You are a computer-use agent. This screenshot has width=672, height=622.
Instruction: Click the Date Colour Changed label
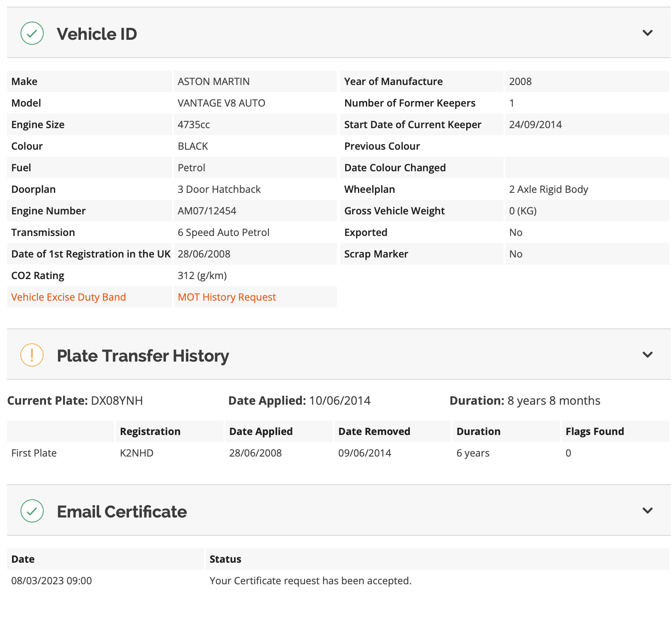click(395, 168)
